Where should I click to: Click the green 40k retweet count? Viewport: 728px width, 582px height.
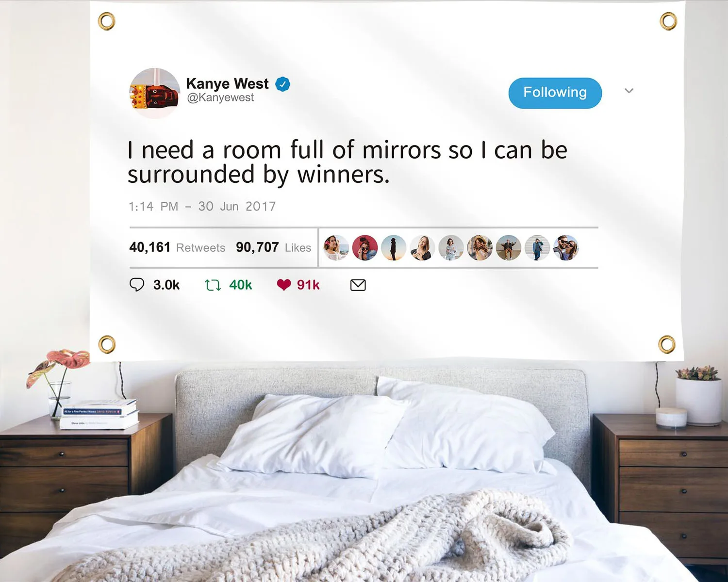(240, 285)
